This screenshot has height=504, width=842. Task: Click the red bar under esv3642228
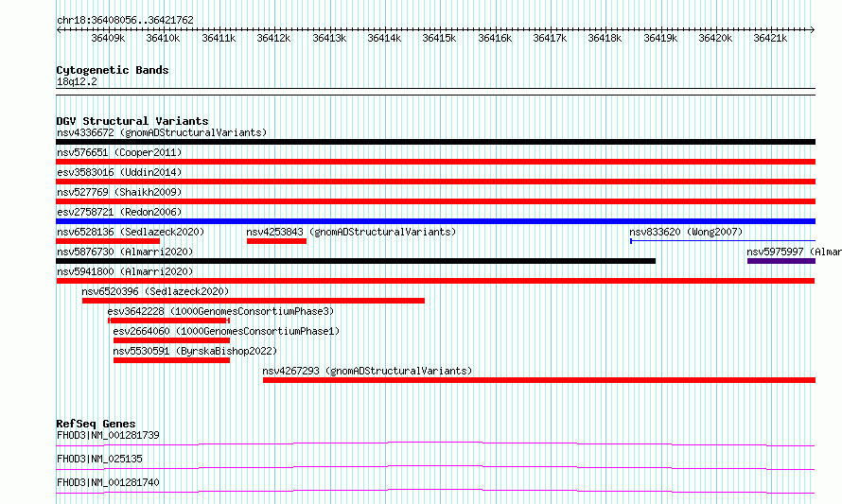click(168, 321)
